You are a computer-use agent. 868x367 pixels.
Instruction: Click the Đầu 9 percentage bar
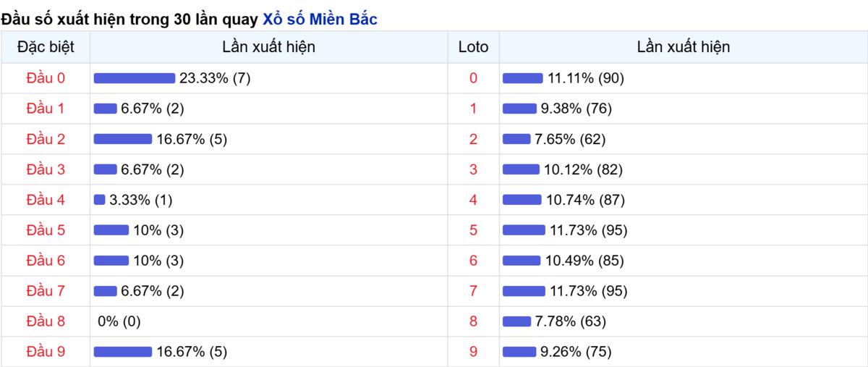point(123,352)
